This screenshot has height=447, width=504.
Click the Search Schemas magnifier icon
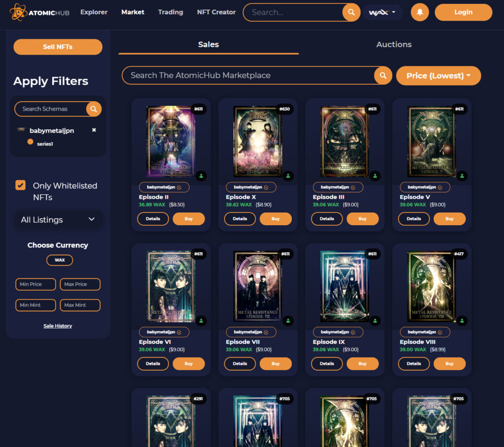pyautogui.click(x=94, y=109)
